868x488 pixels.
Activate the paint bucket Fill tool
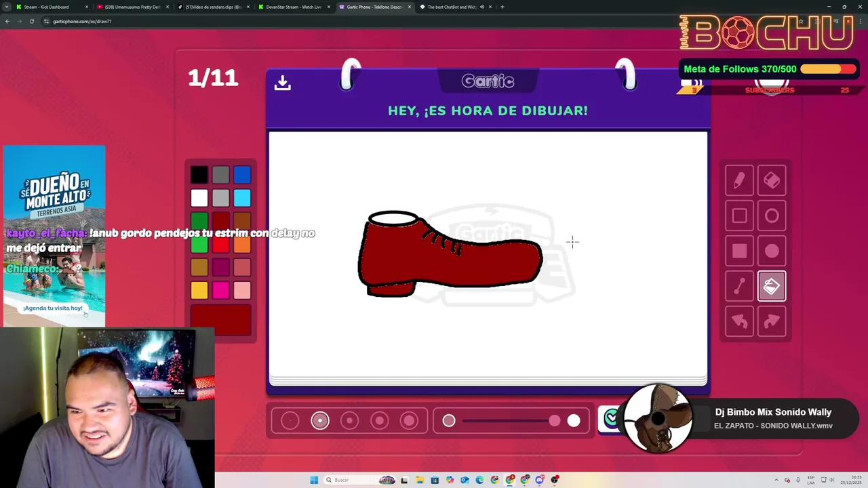[x=772, y=286]
